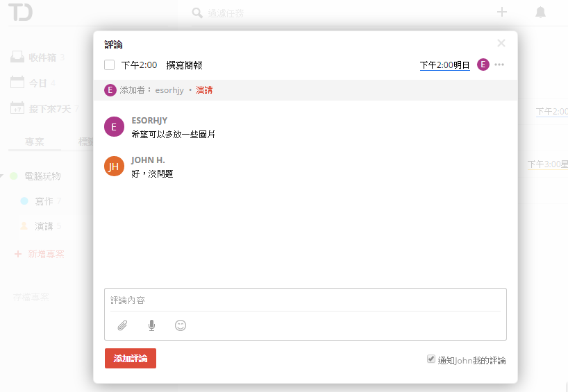568x392 pixels.
Task: Click the plus quick add task icon
Action: coord(502,12)
